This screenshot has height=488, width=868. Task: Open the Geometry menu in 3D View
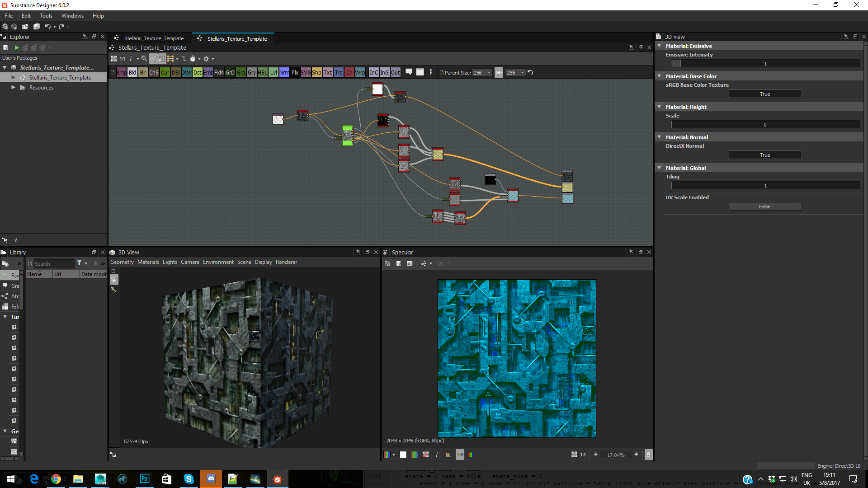click(122, 262)
